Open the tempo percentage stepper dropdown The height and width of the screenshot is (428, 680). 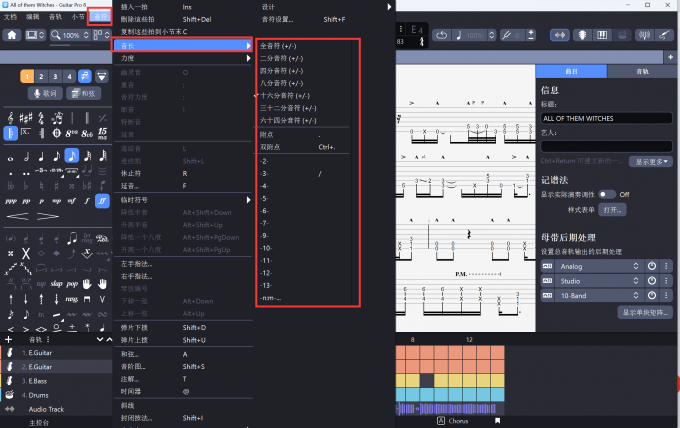pyautogui.click(x=492, y=35)
